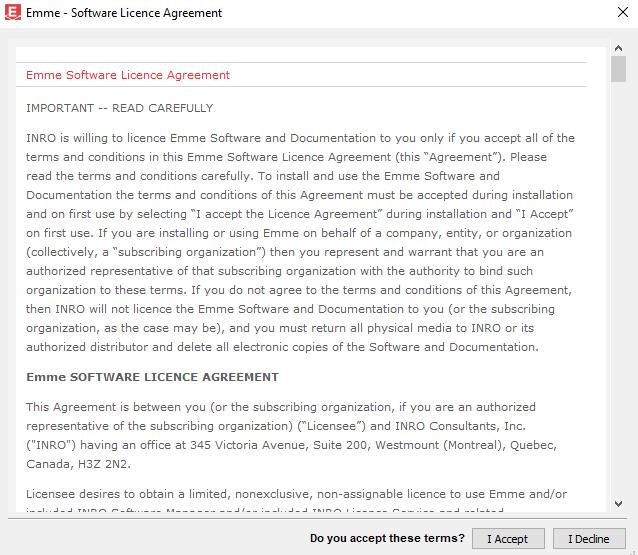Click the 'Canada, H3Z 2N2.' address line
This screenshot has height=555, width=638.
pos(79,464)
